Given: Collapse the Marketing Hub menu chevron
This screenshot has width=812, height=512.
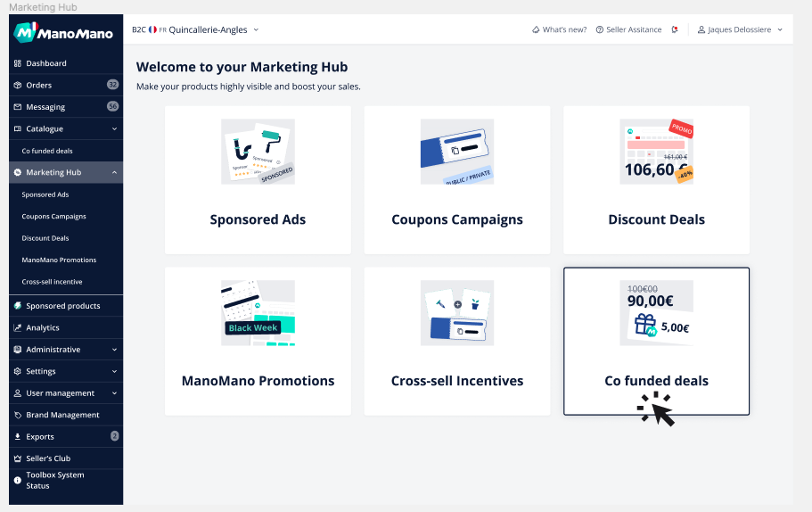Looking at the screenshot, I should pyautogui.click(x=114, y=172).
